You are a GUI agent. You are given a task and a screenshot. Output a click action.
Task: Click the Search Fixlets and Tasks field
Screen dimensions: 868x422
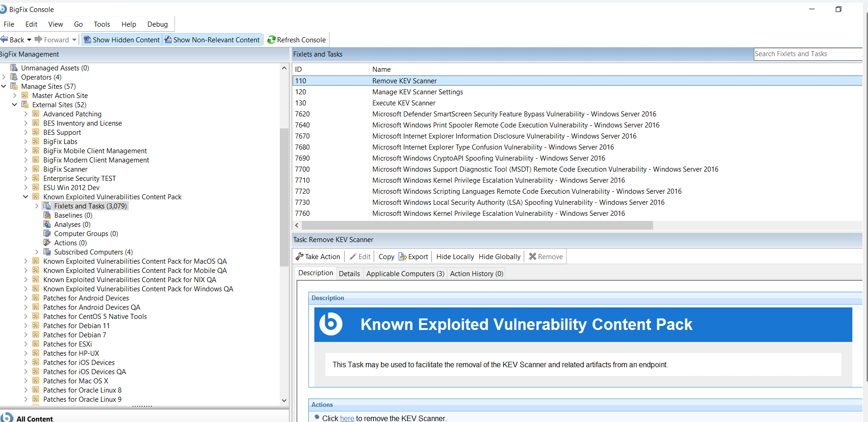tap(808, 54)
